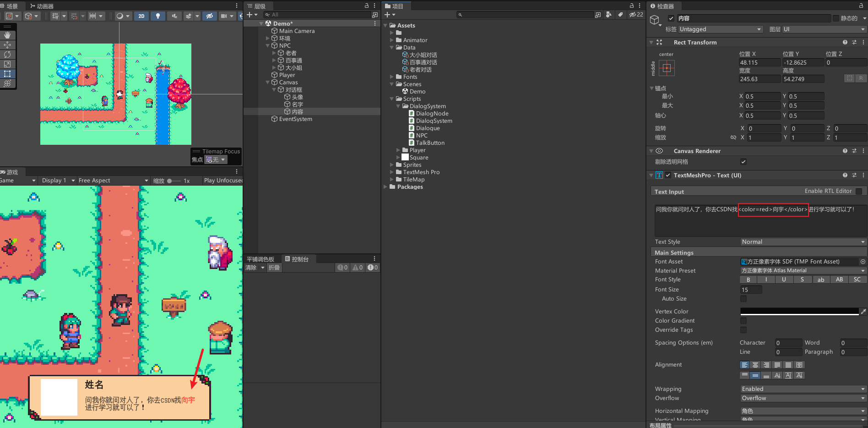Click the Underline font style button

click(x=784, y=280)
